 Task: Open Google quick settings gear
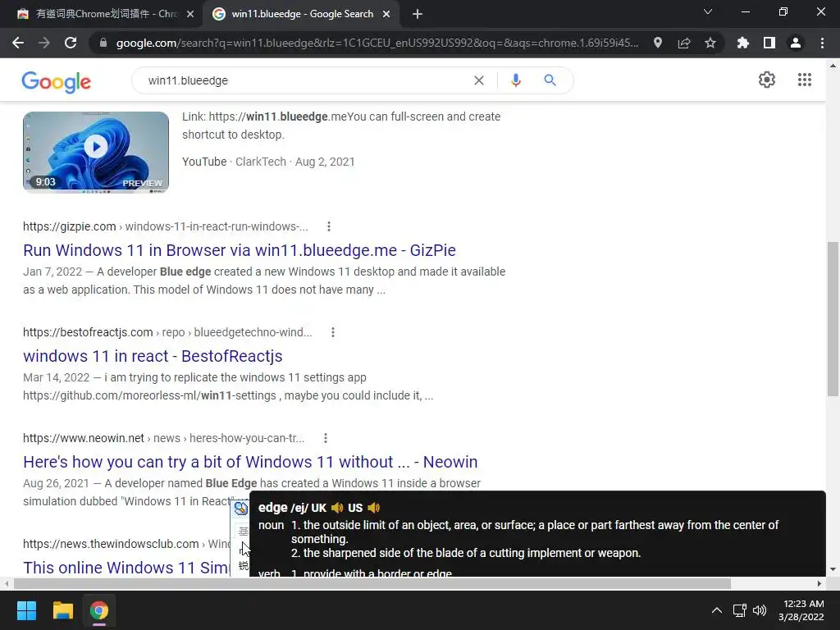click(767, 80)
